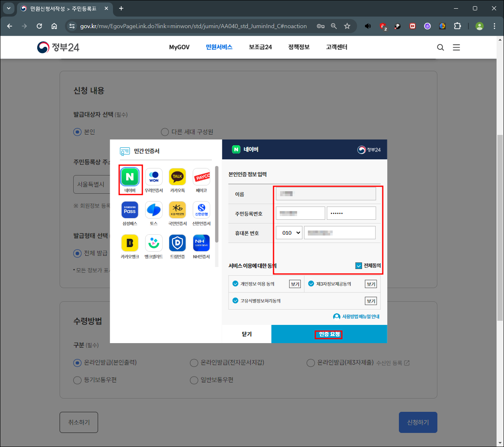Select the 본인 radio button

click(77, 132)
